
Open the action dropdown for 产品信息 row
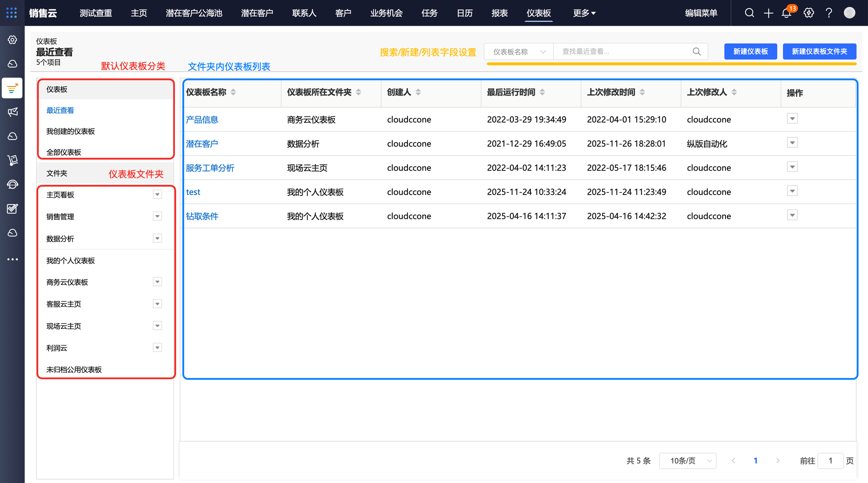[x=792, y=119]
